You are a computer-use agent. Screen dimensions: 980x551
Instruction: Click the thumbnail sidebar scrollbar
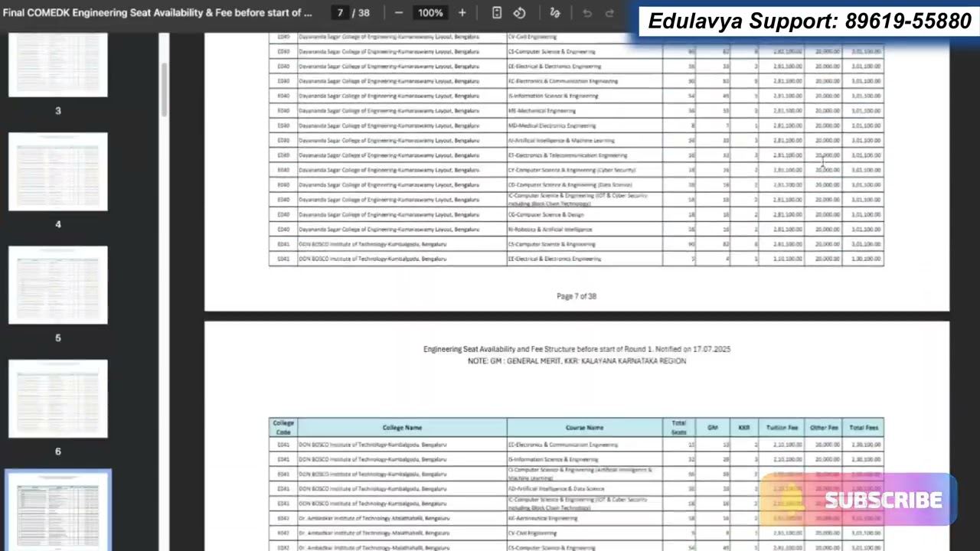point(163,90)
